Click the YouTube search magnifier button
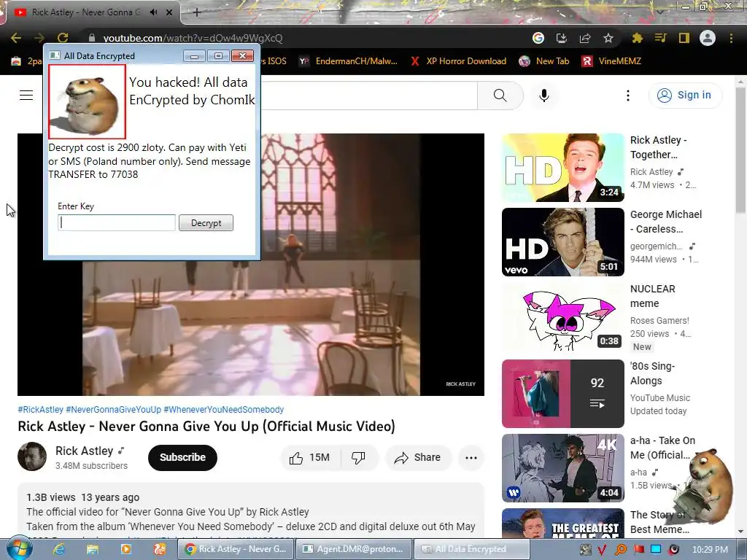747x560 pixels. coord(500,96)
